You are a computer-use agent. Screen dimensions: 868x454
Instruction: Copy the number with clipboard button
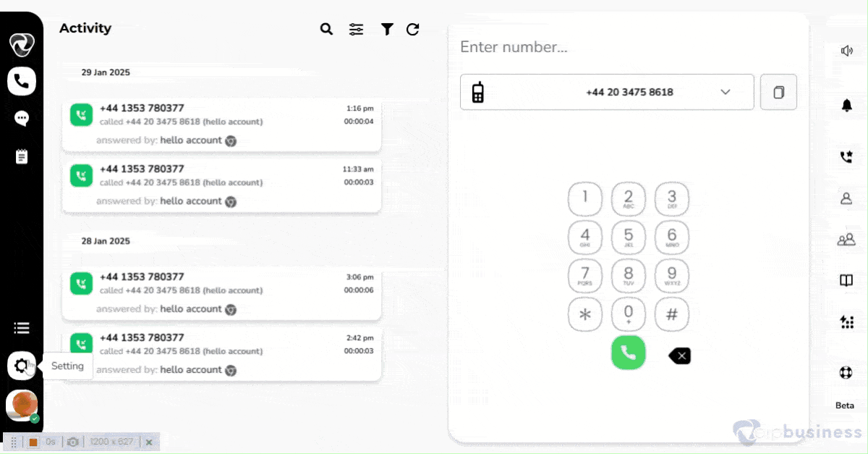point(778,92)
